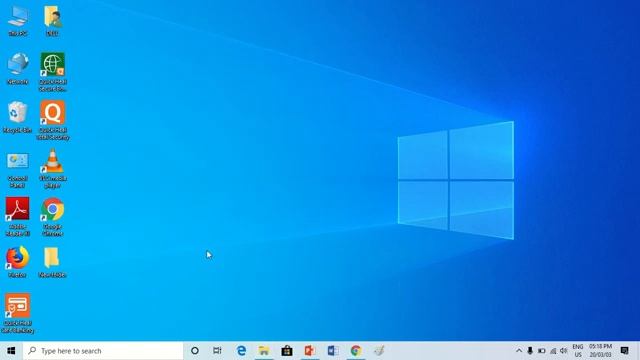The width and height of the screenshot is (640, 360).
Task: Switch to Chrome on the taskbar
Action: pyautogui.click(x=356, y=351)
